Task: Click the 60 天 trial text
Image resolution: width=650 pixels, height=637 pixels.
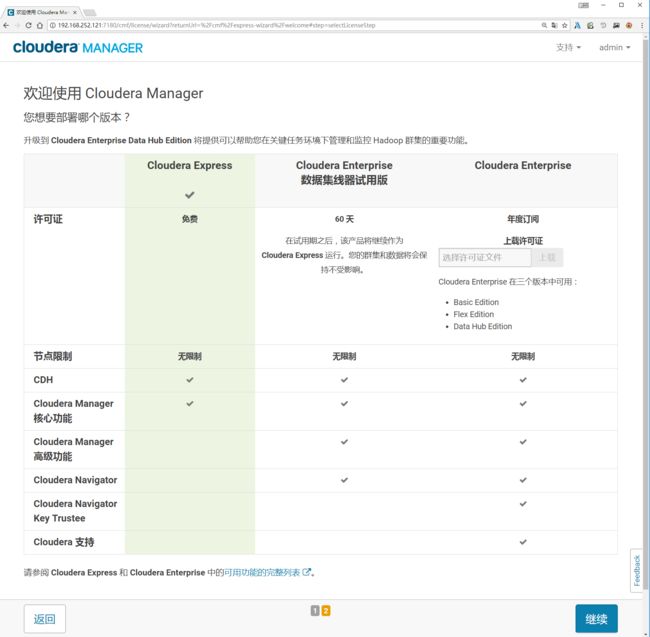Action: coord(344,219)
